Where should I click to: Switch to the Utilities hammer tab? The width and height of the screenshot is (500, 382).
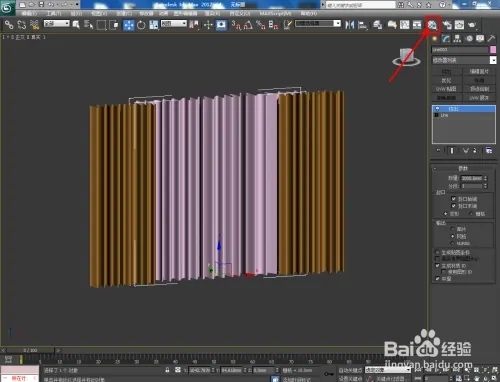pos(491,39)
